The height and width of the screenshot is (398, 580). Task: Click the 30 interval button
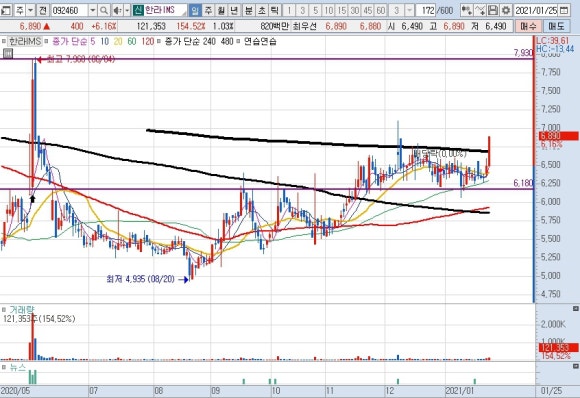354,10
